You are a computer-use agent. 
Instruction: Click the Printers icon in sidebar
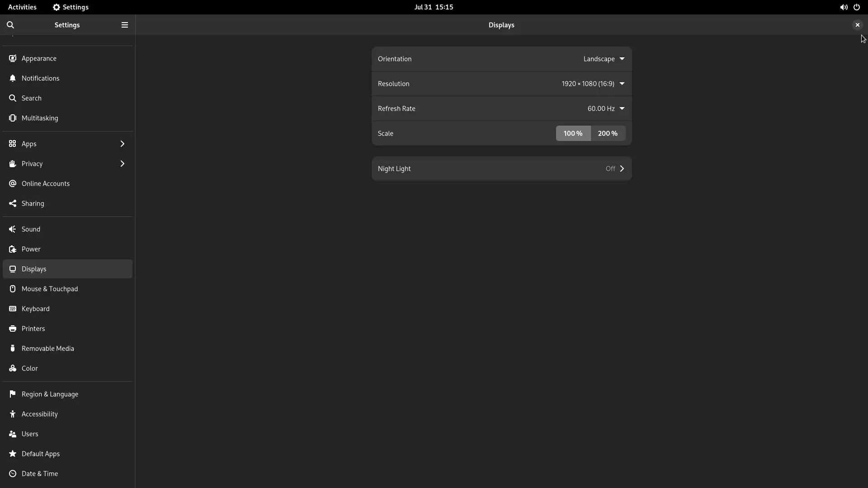13,328
